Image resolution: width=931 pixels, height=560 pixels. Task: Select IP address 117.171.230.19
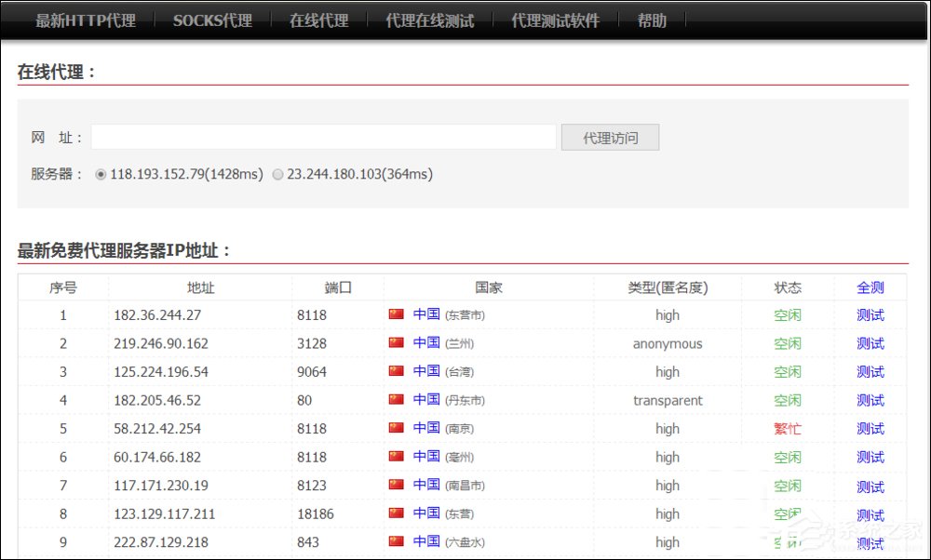coord(161,486)
